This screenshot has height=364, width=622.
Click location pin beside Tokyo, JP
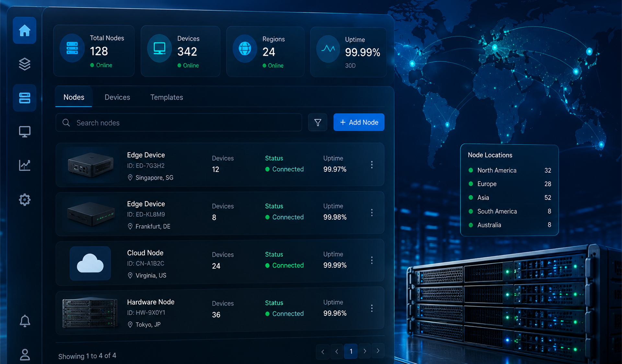click(x=130, y=325)
